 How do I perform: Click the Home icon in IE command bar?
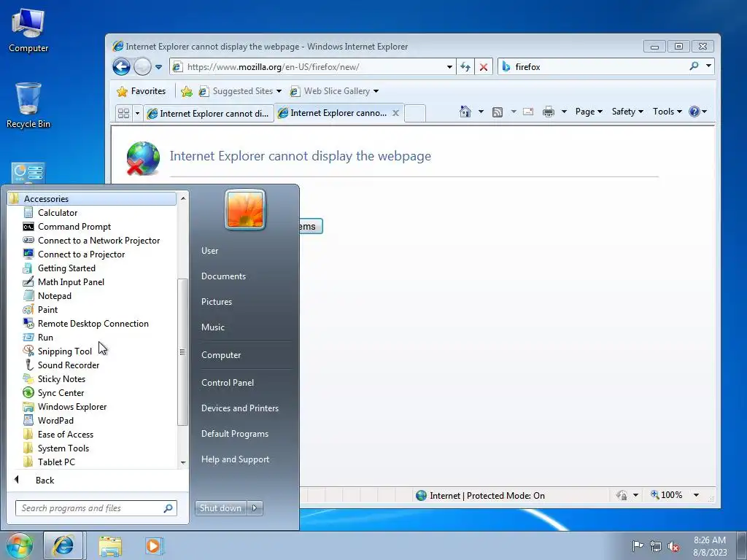coord(465,112)
